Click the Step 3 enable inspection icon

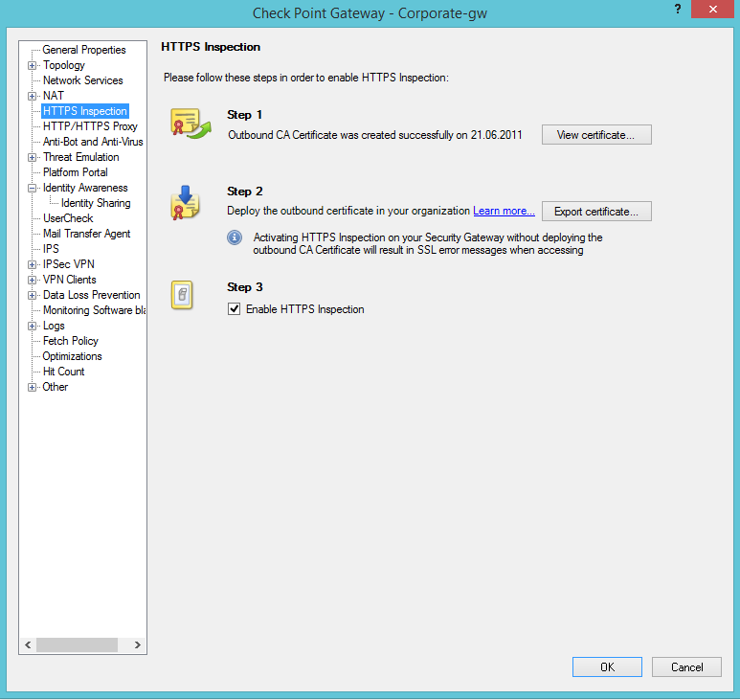coord(182,295)
